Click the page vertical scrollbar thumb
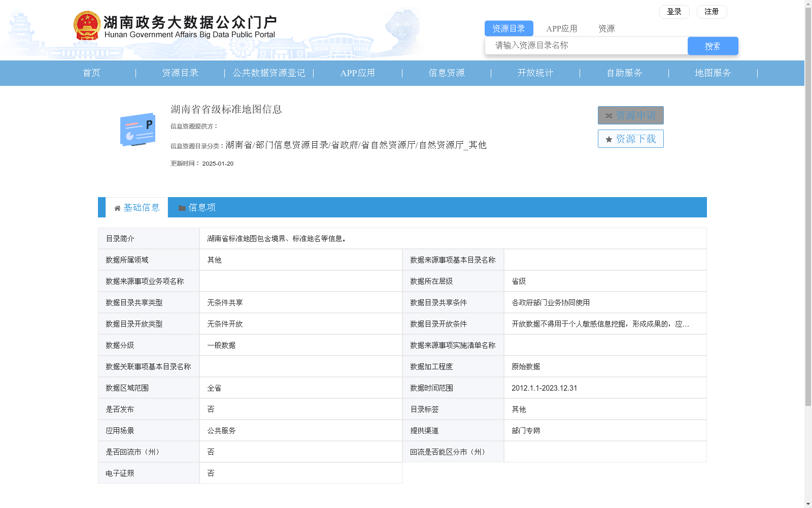This screenshot has width=812, height=508. coord(808,207)
